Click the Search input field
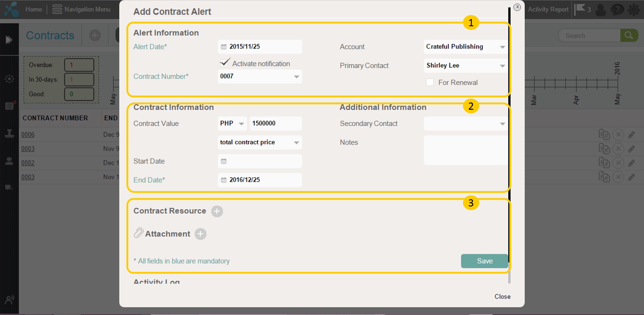This screenshot has width=644, height=315. coord(590,36)
